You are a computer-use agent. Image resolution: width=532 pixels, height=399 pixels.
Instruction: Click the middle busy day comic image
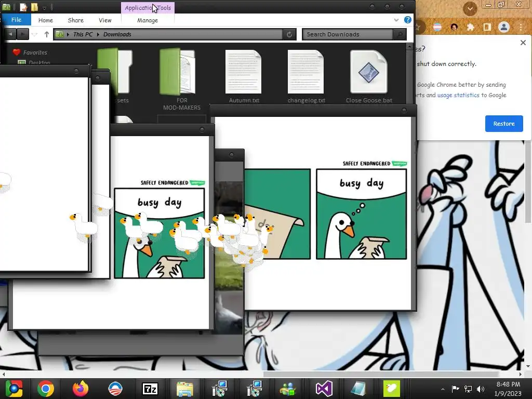tap(159, 233)
